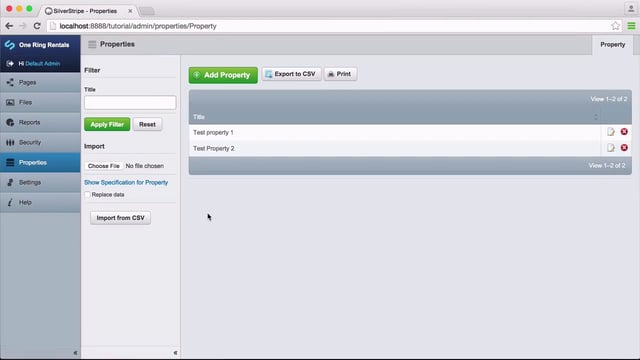
Task: Open Pages in the CMS sidebar
Action: (40, 82)
